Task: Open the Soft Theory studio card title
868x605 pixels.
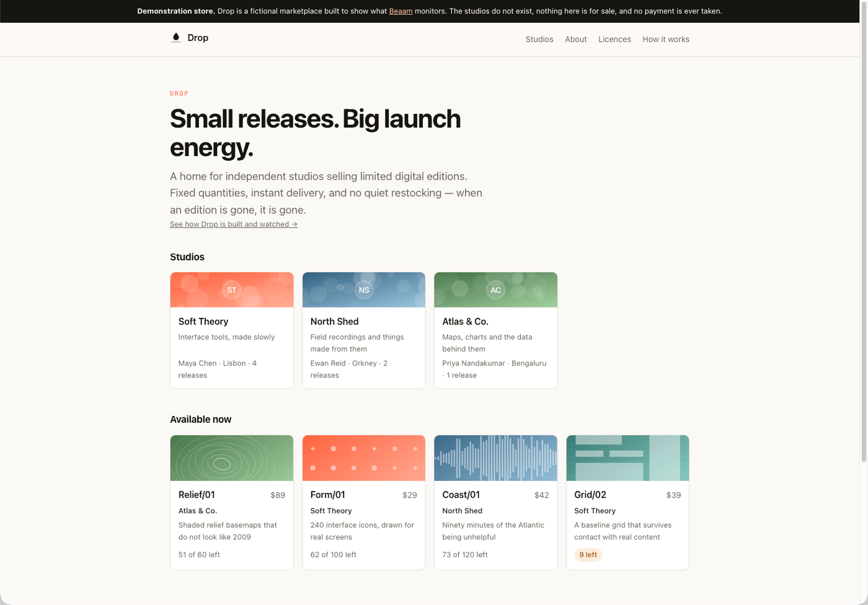Action: coord(203,321)
